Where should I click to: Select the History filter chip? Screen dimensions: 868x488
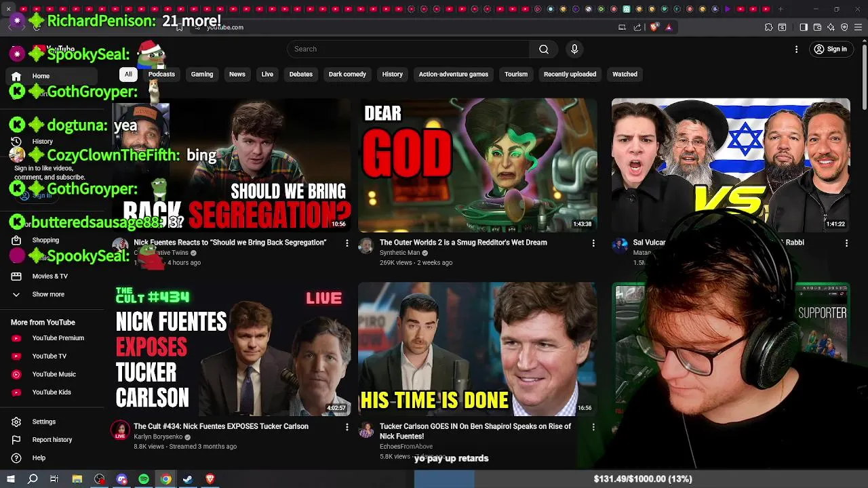[x=392, y=74]
